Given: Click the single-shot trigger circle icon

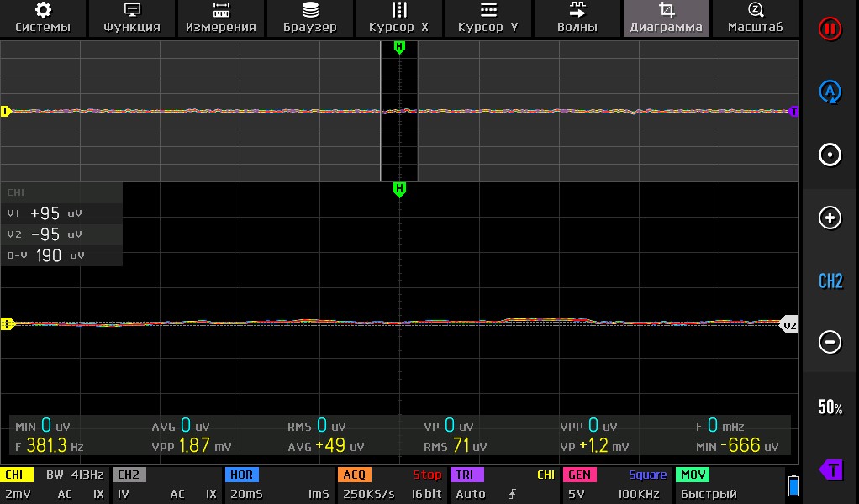Looking at the screenshot, I should (830, 155).
